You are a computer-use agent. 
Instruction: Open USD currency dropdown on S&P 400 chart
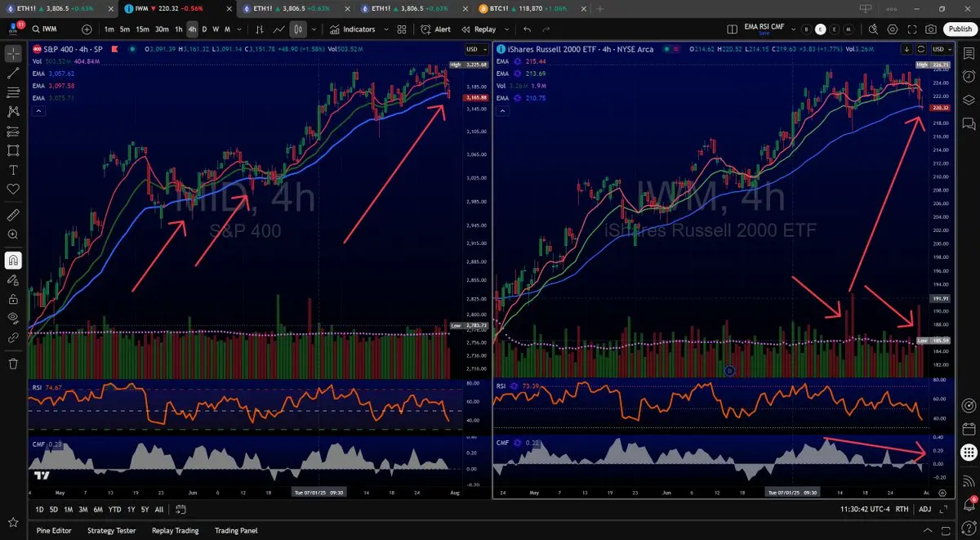point(475,49)
